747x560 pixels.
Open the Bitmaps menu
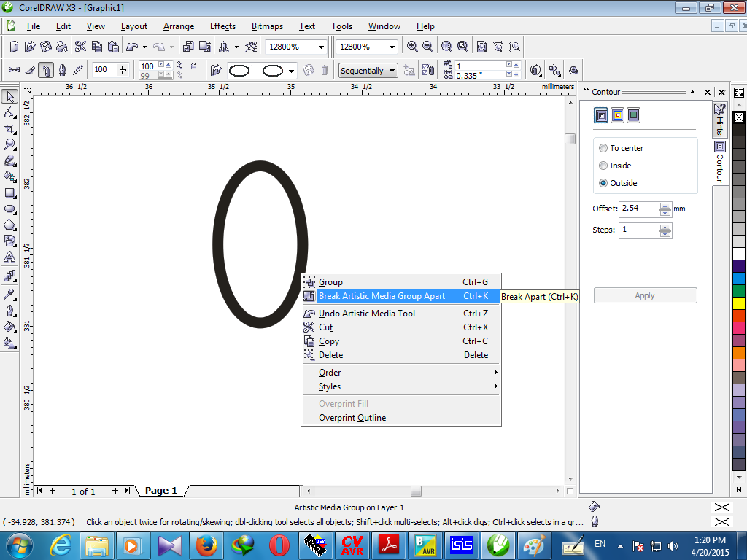(x=267, y=26)
